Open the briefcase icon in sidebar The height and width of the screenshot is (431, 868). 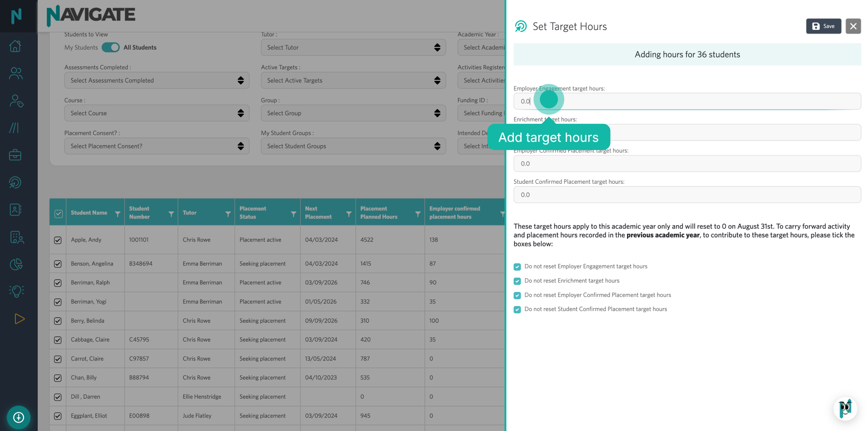pyautogui.click(x=15, y=155)
